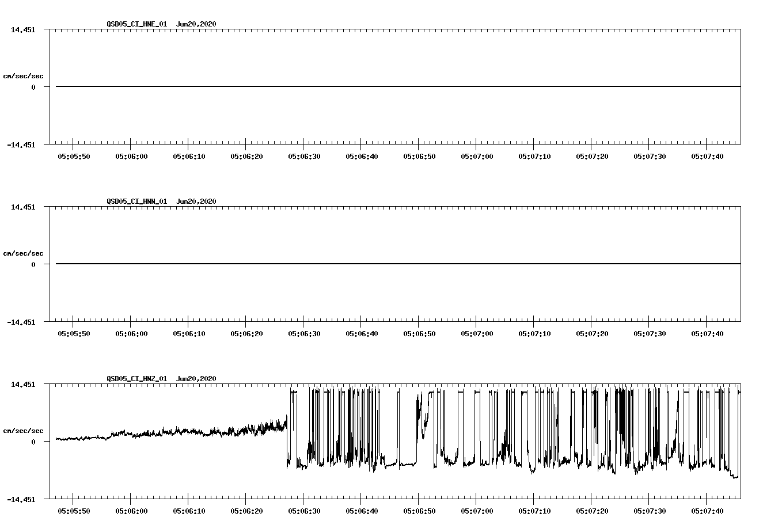The image size is (782, 532).
Task: Select the 05:07:20 time label under HNE plot
Action: click(x=592, y=157)
